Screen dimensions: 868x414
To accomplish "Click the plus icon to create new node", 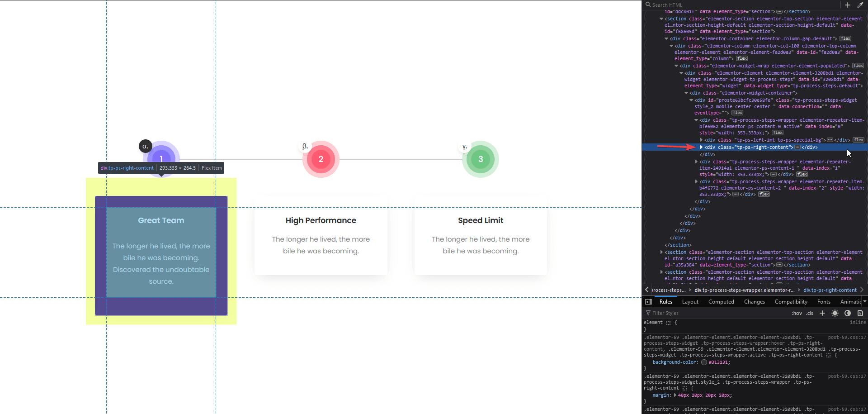I will pos(848,5).
